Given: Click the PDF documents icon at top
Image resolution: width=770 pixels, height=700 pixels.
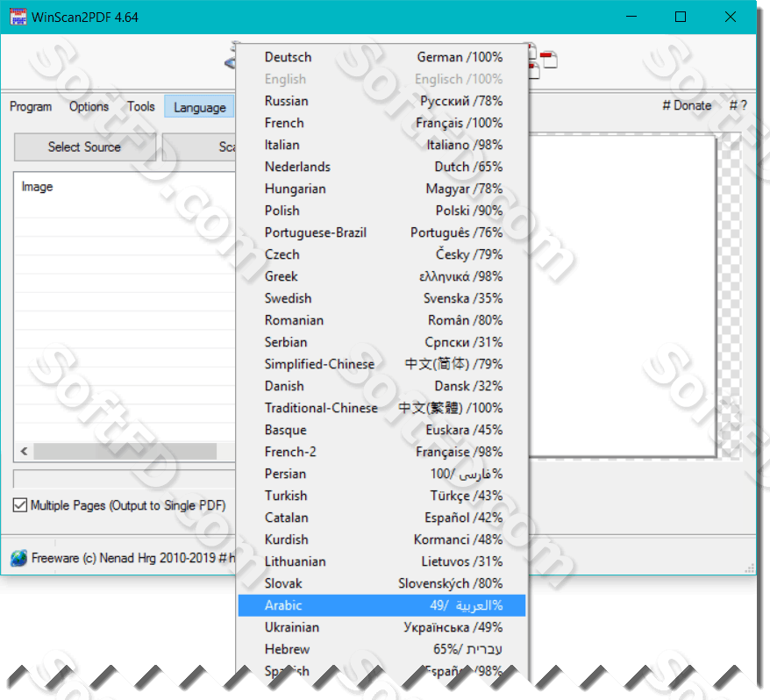Looking at the screenshot, I should pyautogui.click(x=544, y=61).
